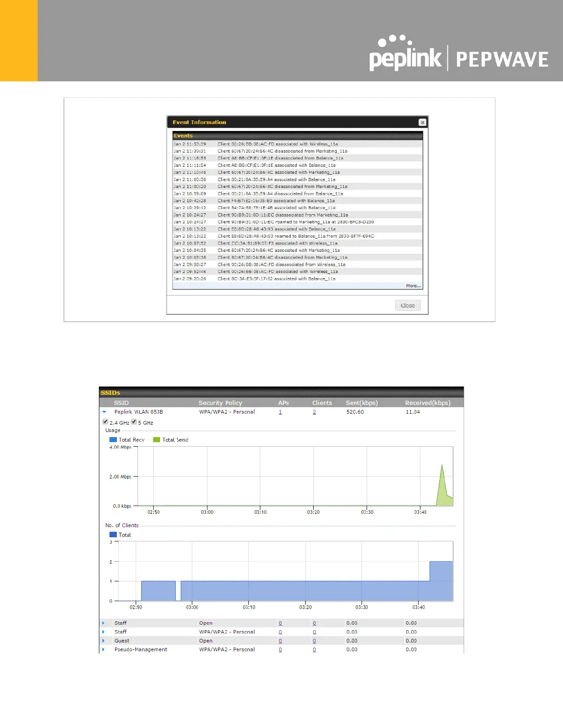Click the Pseudo-Management SSID name

pos(141,649)
